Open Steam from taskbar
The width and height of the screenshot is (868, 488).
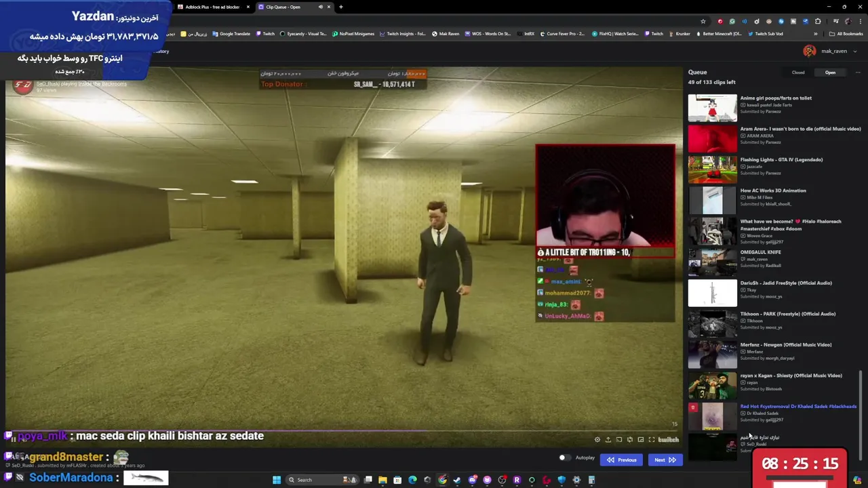click(x=457, y=480)
